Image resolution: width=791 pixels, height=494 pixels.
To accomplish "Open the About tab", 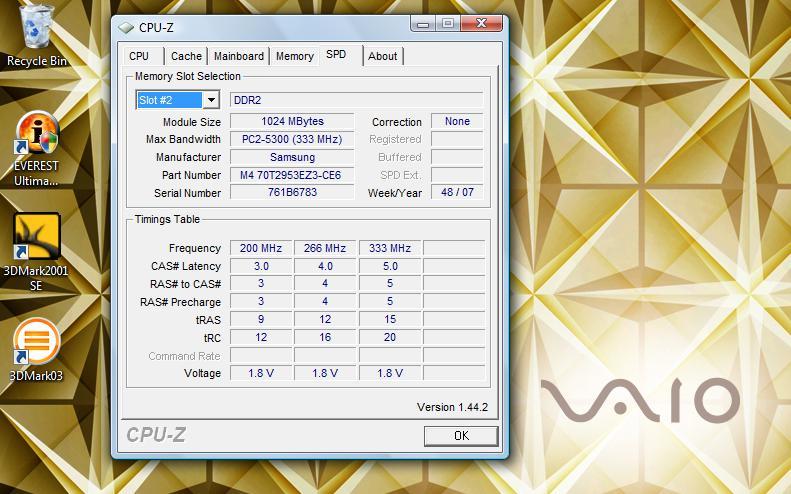I will (382, 56).
